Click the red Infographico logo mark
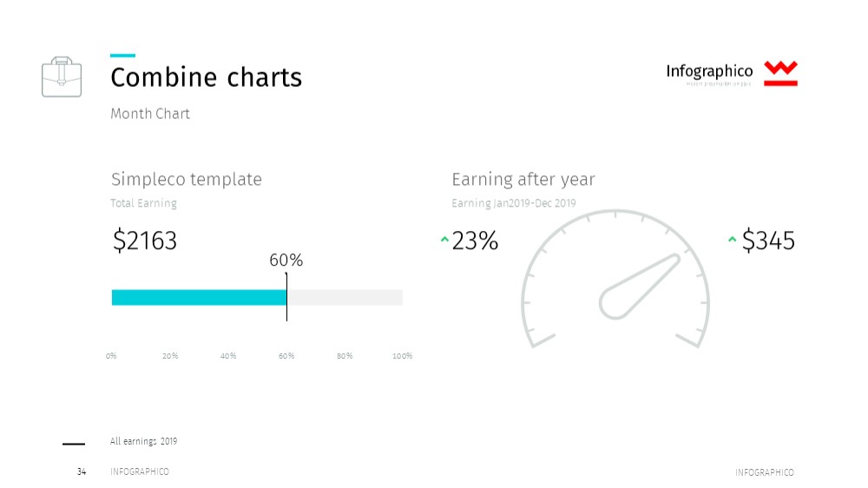Viewport: 868px width, 488px height. (x=780, y=73)
